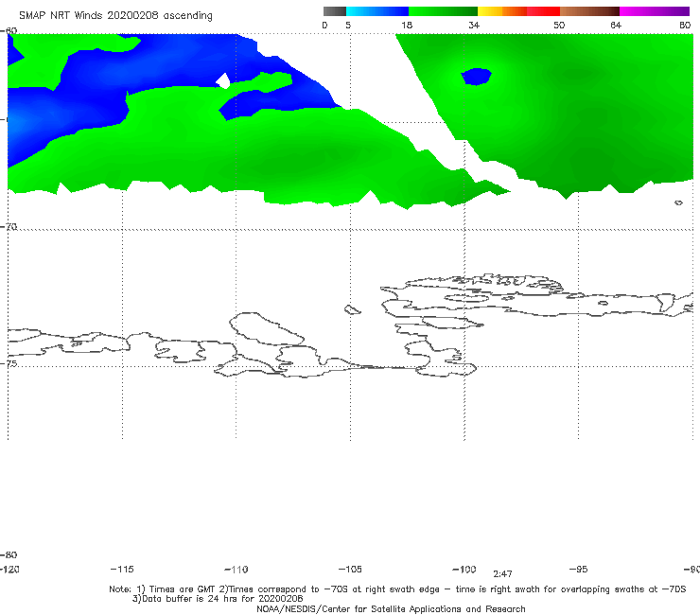
Task: Click the gray segment of the wind colorbar
Action: [334, 11]
